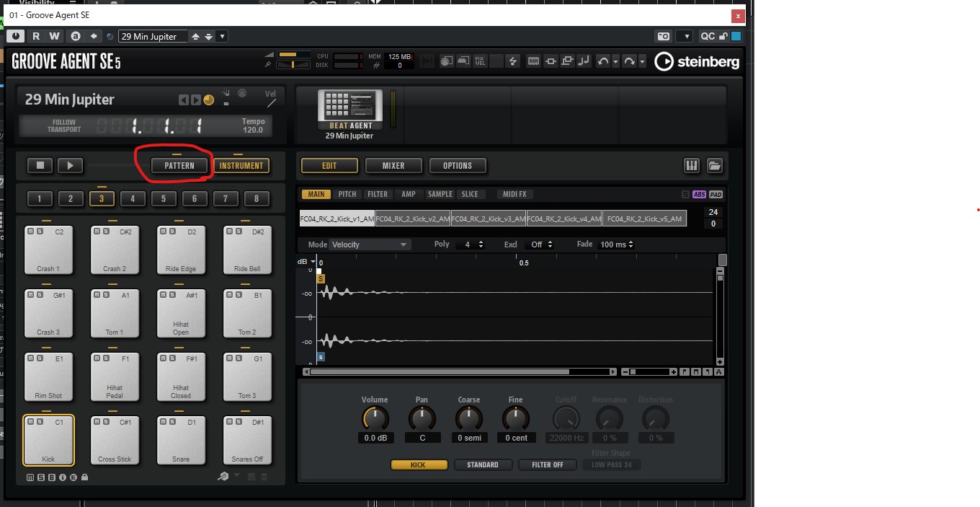Trigger the Crash 1 pad
The height and width of the screenshot is (507, 980).
point(48,249)
